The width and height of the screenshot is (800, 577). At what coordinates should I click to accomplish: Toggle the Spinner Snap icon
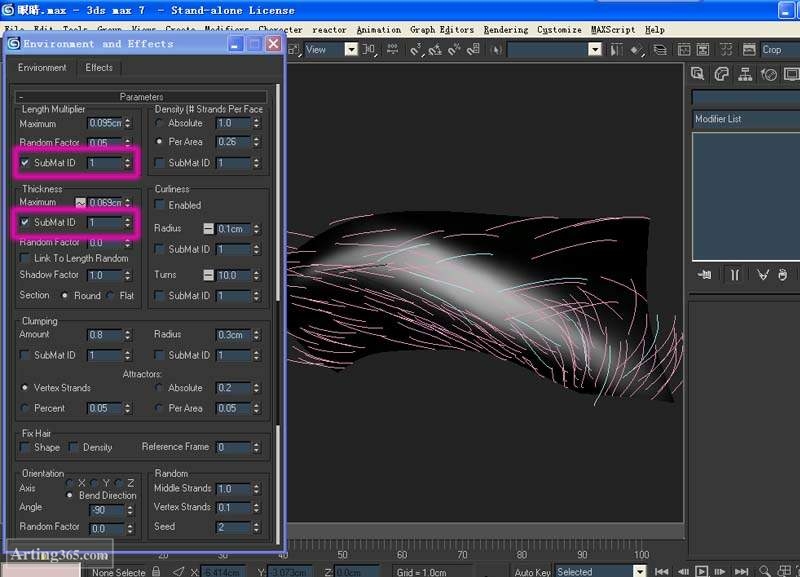coord(473,49)
